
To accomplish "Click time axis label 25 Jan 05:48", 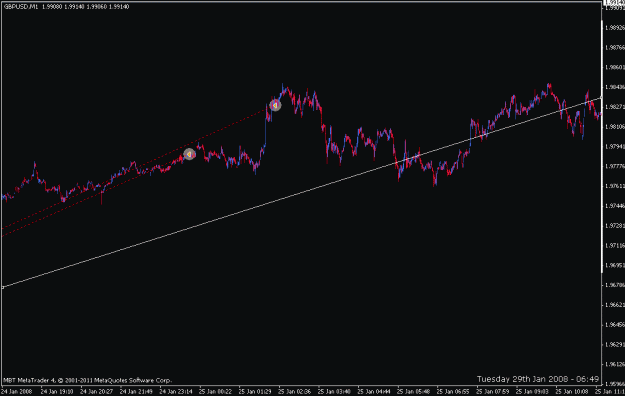I will click(413, 392).
